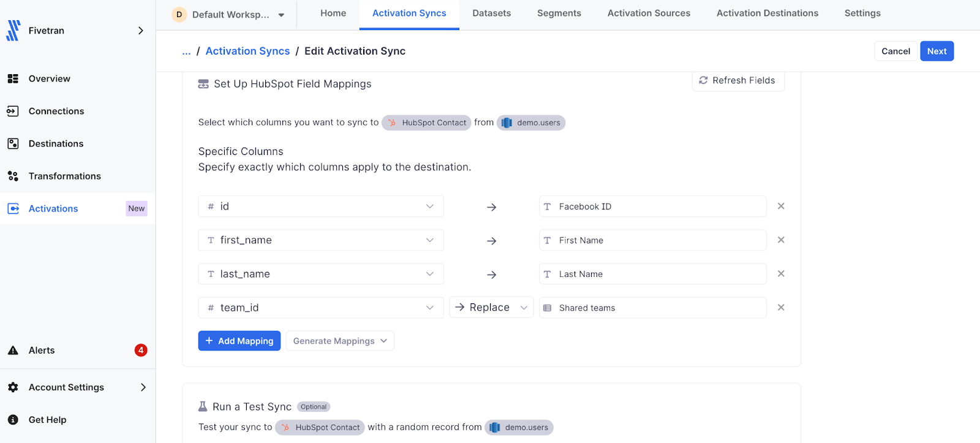The height and width of the screenshot is (443, 980).
Task: Remove the first_name mapping row
Action: click(781, 240)
